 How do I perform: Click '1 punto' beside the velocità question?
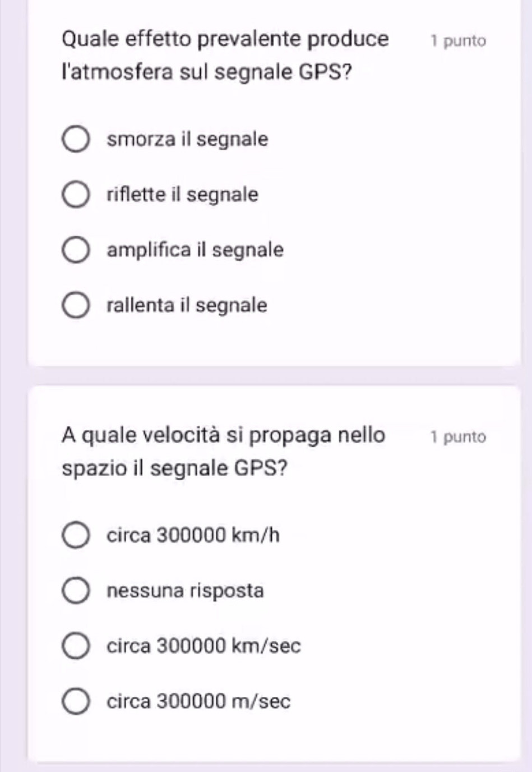(458, 437)
